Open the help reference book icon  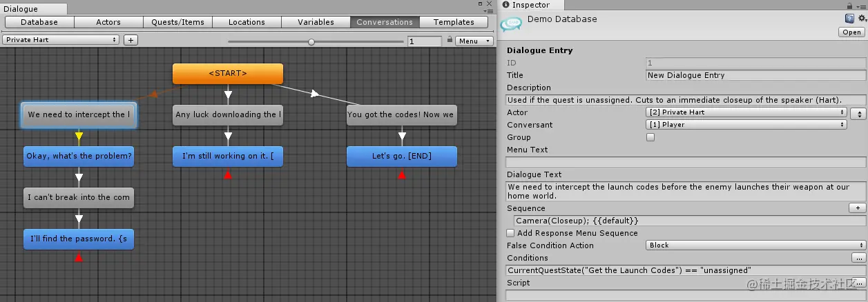click(x=850, y=19)
